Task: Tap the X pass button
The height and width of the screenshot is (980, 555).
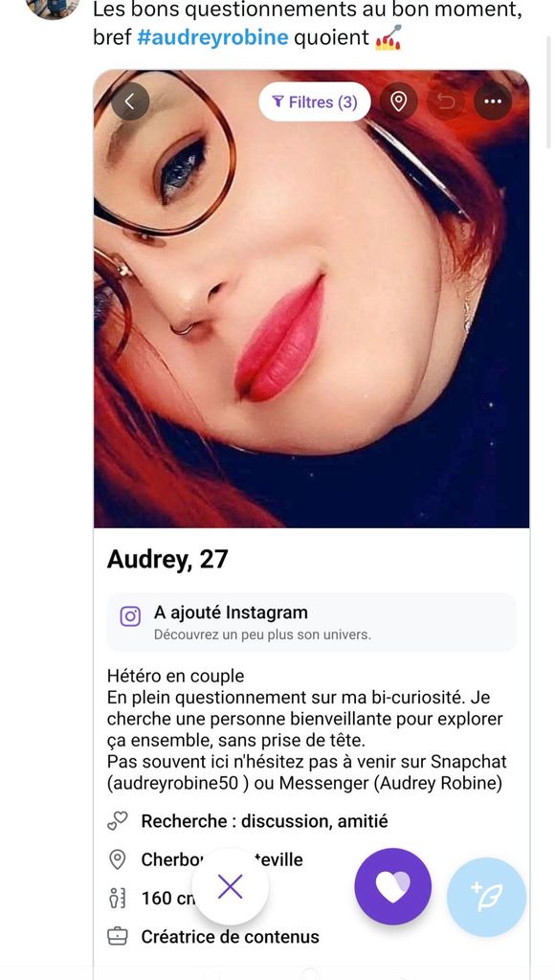Action: tap(230, 886)
